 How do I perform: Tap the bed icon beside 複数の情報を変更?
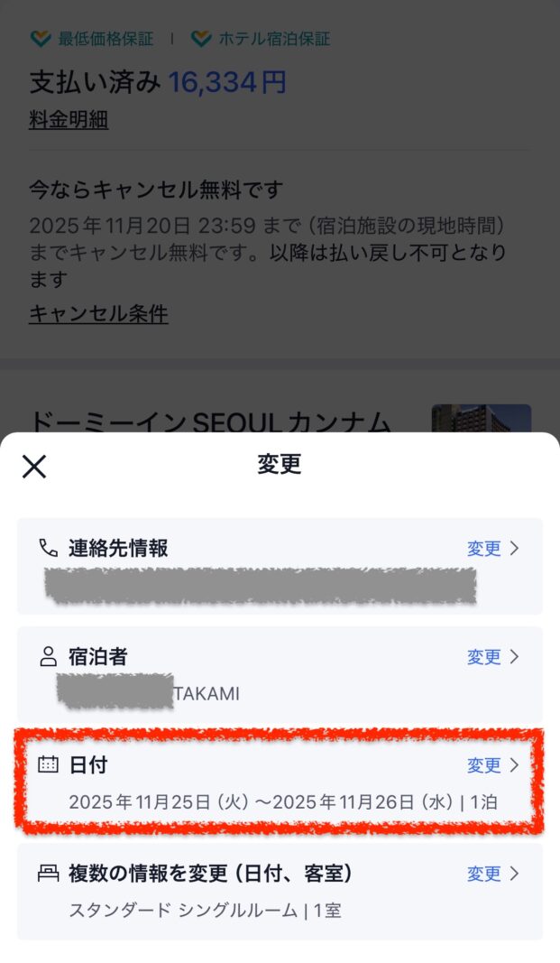click(x=48, y=873)
